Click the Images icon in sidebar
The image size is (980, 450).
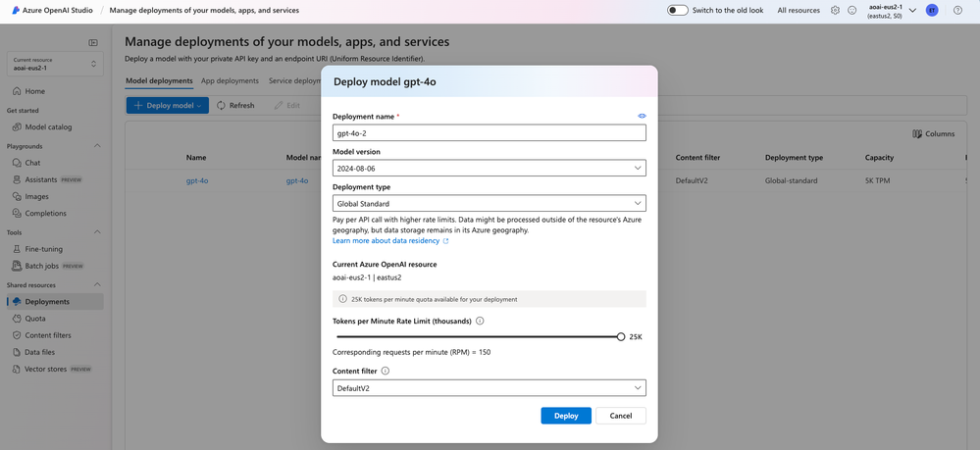pos(17,196)
